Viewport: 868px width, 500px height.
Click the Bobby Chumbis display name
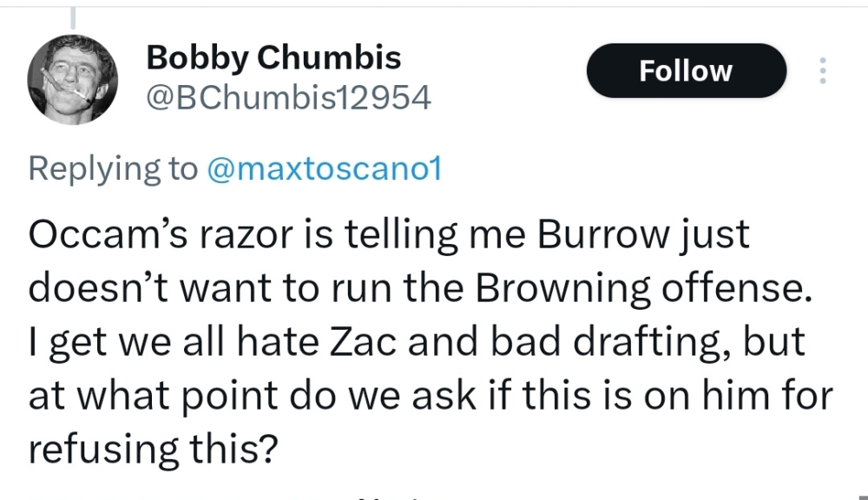273,57
